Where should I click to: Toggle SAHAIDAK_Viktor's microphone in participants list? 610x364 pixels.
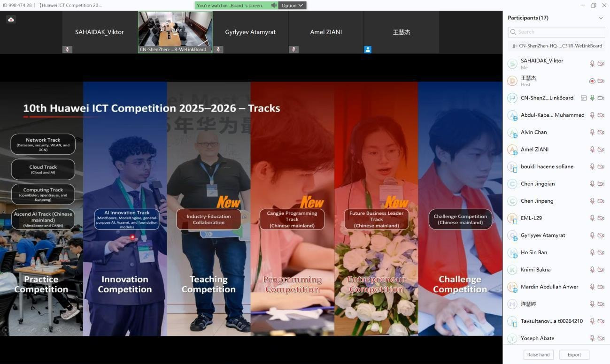coord(592,64)
